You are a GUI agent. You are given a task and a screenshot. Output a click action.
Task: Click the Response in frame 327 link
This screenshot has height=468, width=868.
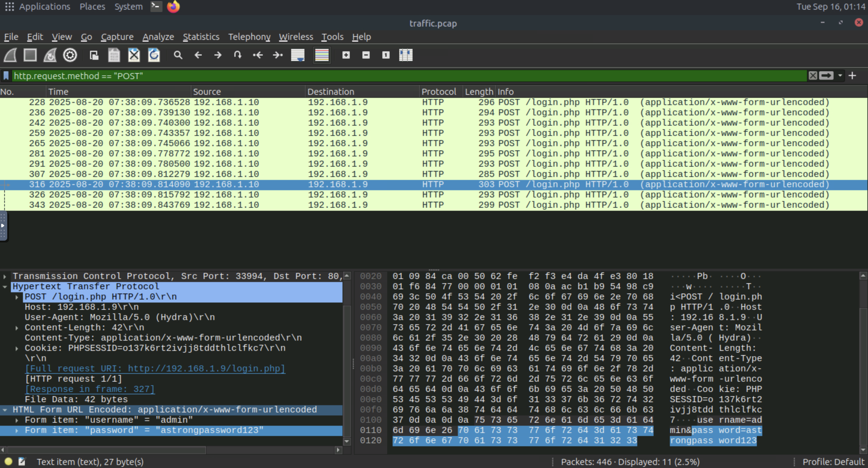[x=90, y=389]
